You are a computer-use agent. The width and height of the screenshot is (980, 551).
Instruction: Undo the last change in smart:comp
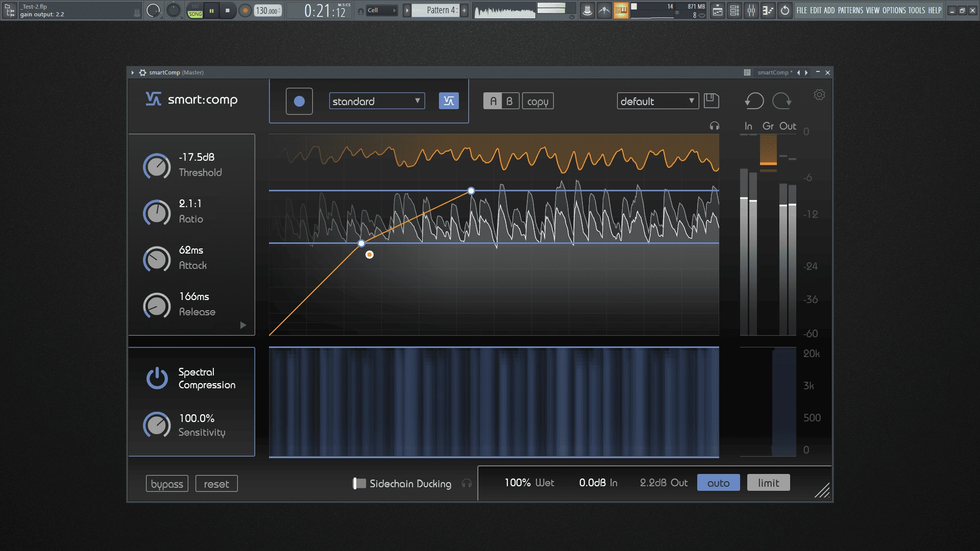[754, 101]
